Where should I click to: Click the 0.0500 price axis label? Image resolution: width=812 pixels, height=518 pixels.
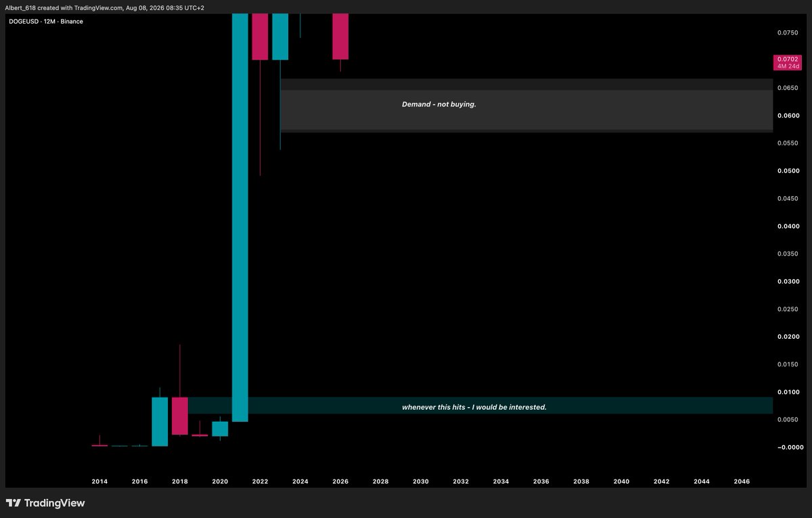tap(788, 171)
